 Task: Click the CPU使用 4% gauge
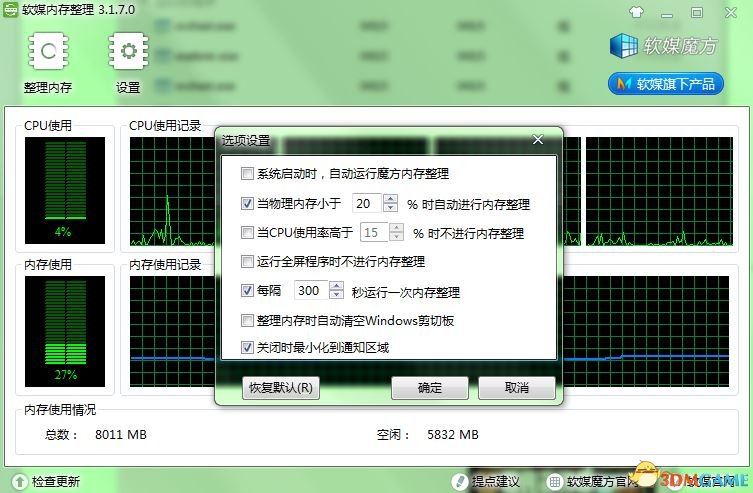(x=65, y=190)
